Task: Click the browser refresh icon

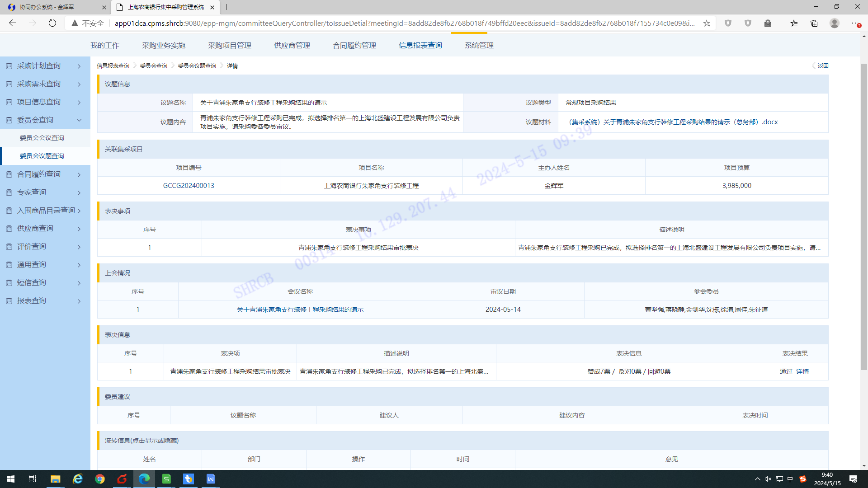Action: click(x=52, y=23)
